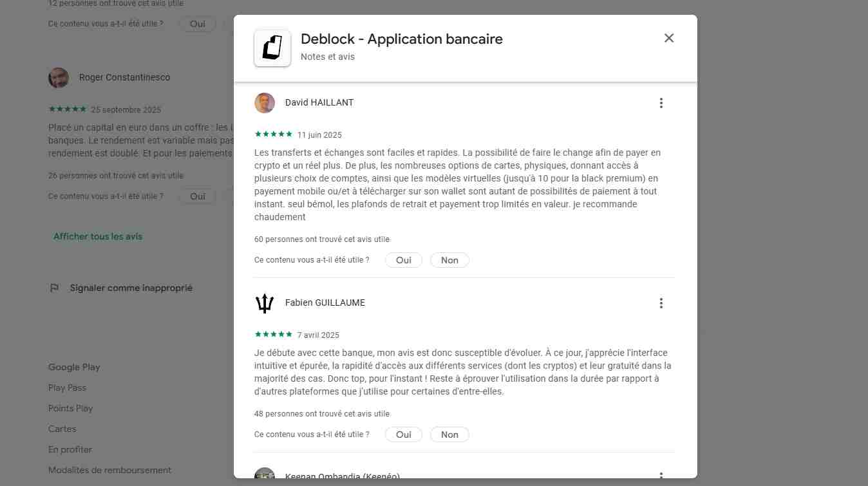Viewport: 868px width, 486px height.
Task: Open options menu for Fabien GUILLAUME's review
Action: tap(661, 303)
